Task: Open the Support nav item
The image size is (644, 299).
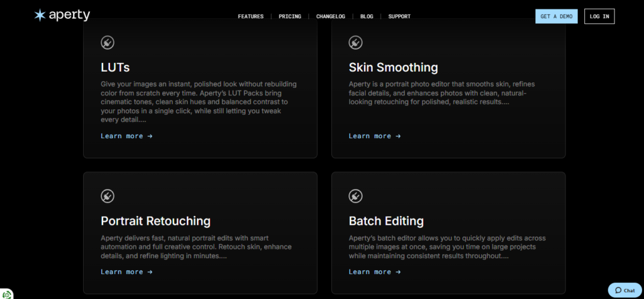Action: click(x=399, y=16)
